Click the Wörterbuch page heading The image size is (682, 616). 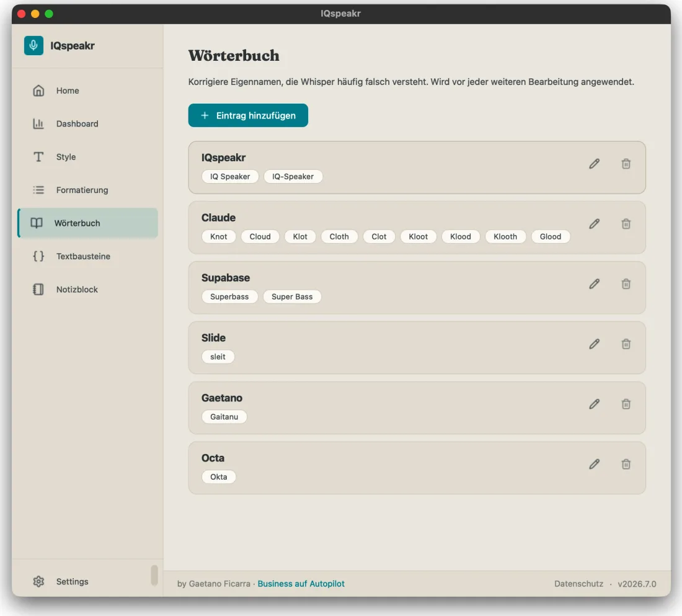[x=234, y=56]
